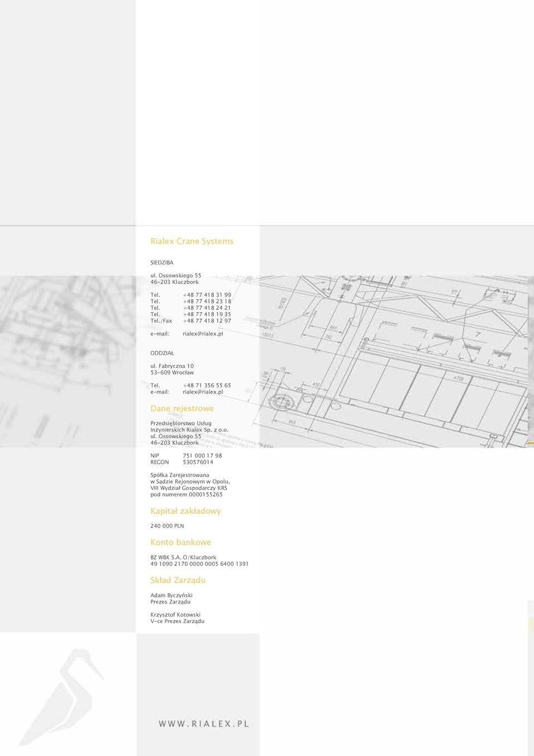This screenshot has width=534, height=756.
Task: Select phone number +48 77 418 24 21
Action: coord(207,308)
